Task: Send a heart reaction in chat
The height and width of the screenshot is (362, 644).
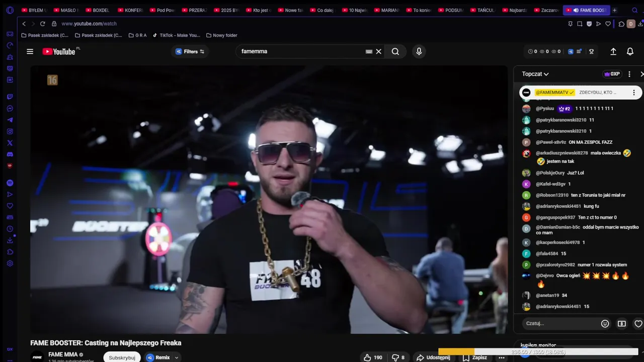Action: 638,324
